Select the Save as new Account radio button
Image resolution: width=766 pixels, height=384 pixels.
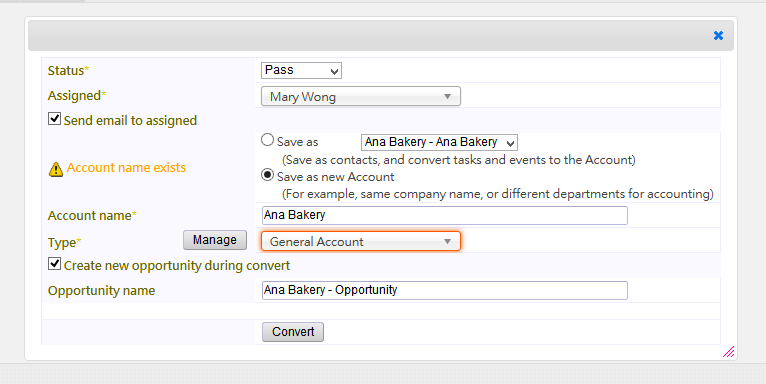[x=267, y=174]
